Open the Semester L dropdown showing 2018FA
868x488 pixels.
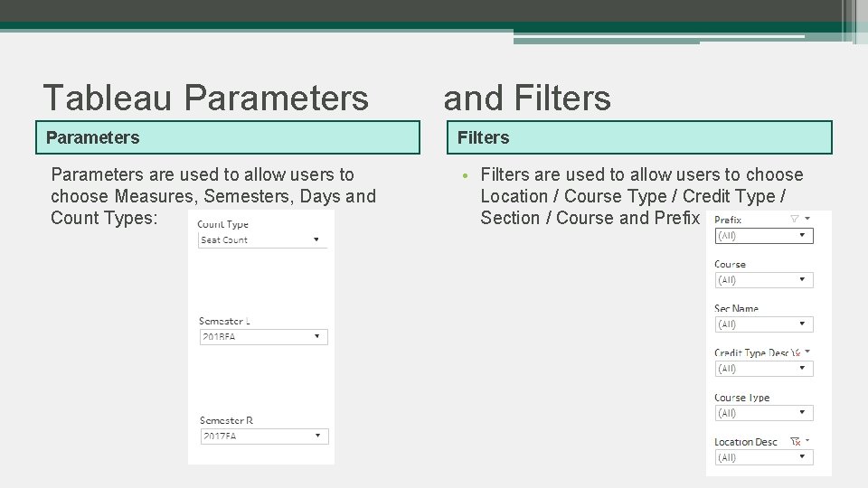(x=263, y=337)
